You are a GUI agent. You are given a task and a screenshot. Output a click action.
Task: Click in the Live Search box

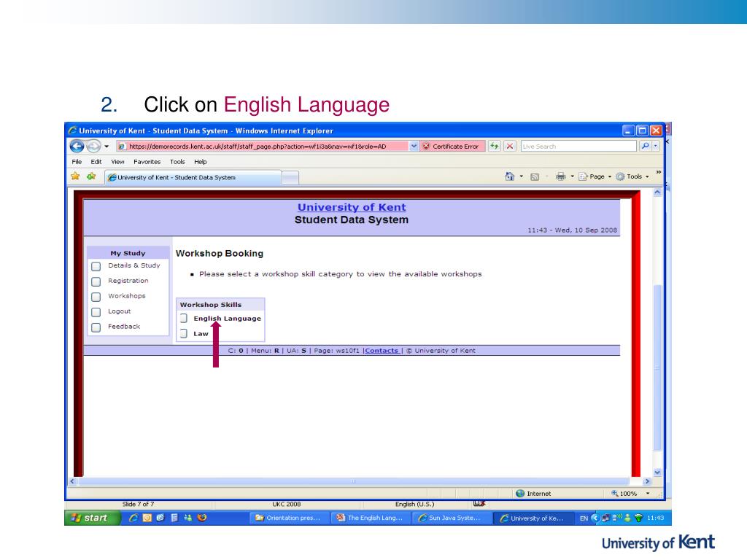[x=578, y=146]
